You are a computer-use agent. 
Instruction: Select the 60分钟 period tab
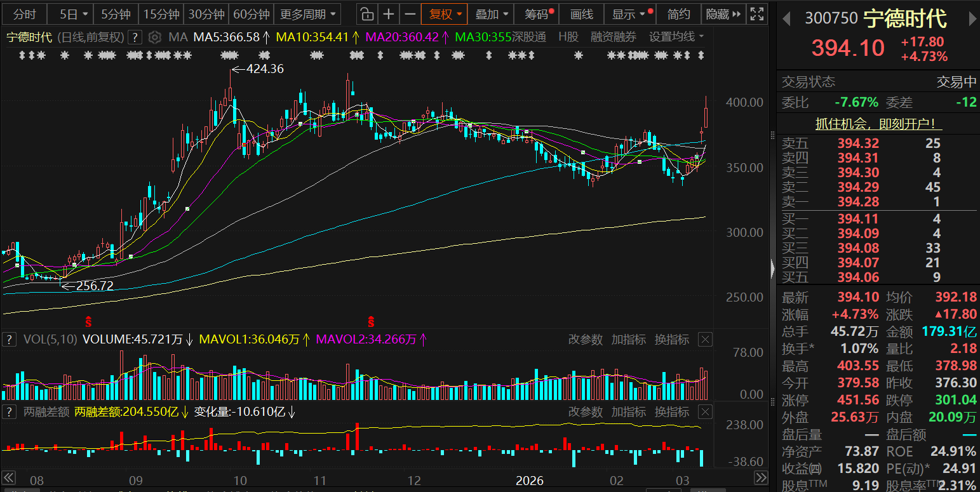(251, 14)
